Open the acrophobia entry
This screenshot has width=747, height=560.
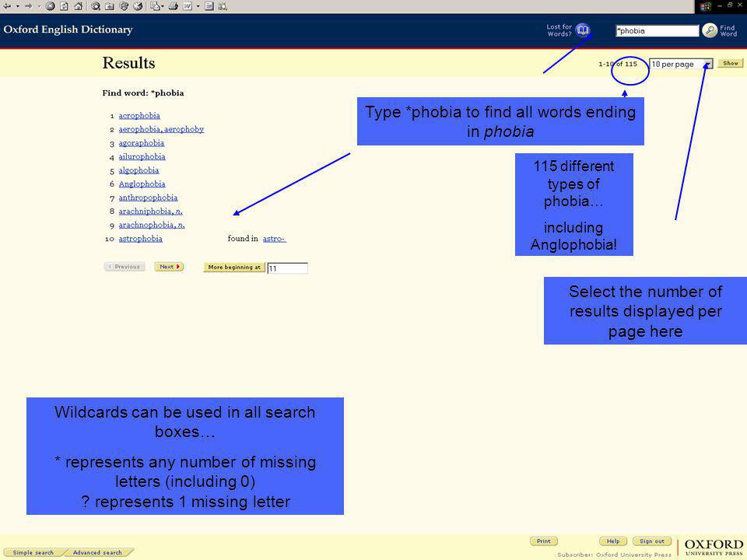point(139,116)
